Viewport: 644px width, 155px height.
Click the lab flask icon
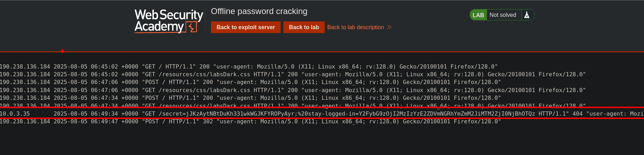click(x=527, y=15)
